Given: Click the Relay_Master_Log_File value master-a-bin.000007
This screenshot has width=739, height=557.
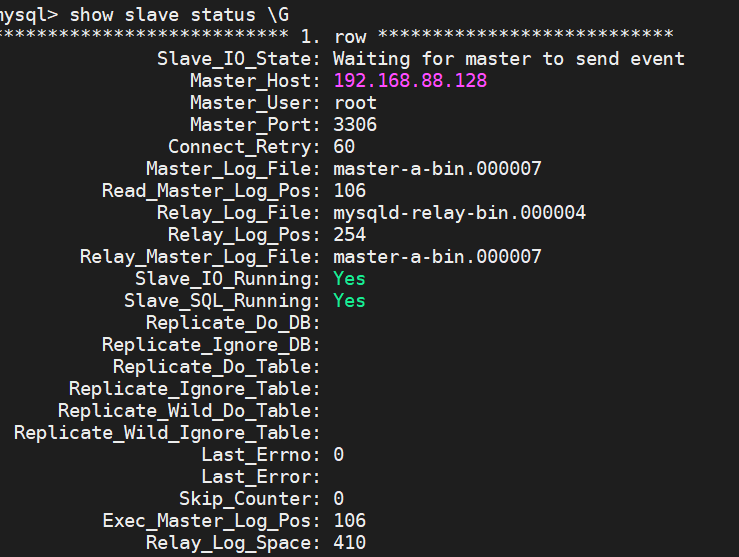Looking at the screenshot, I should point(437,257).
